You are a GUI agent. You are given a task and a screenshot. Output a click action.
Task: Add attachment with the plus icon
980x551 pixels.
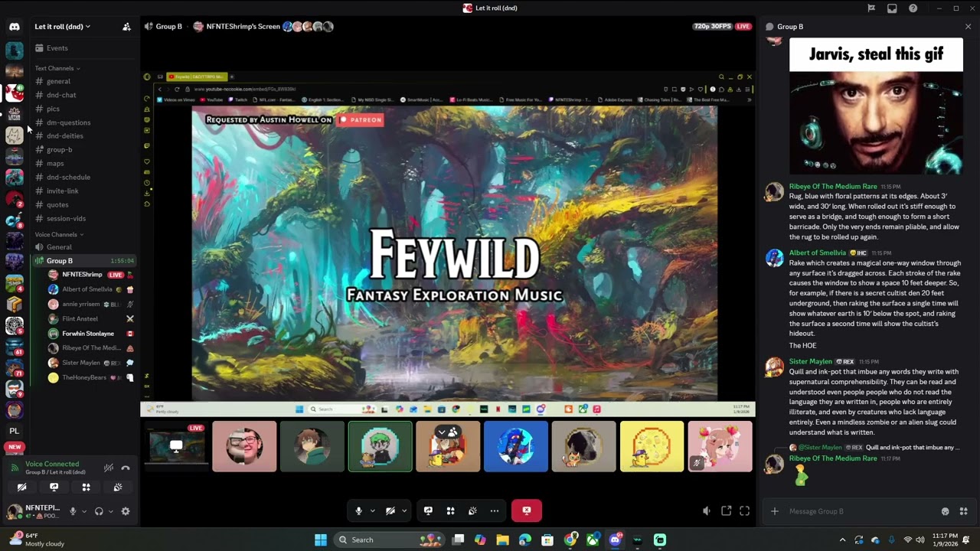[x=774, y=511]
